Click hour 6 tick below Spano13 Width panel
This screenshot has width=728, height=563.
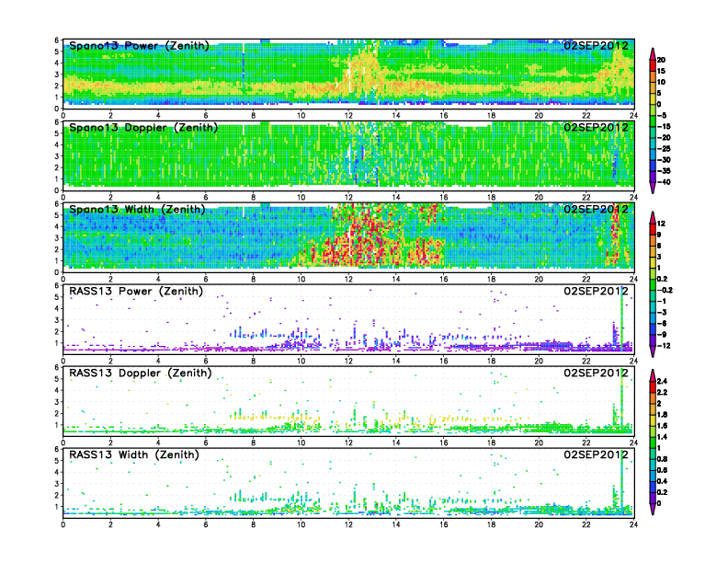point(206,279)
